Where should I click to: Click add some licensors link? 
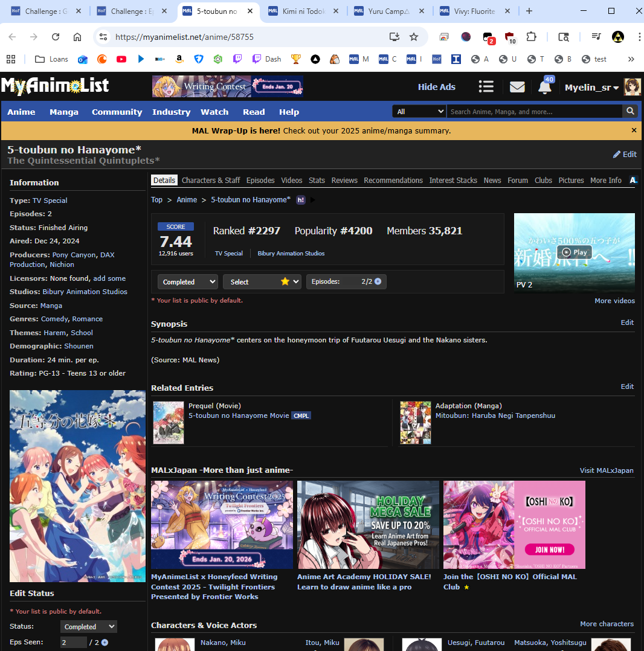(109, 278)
